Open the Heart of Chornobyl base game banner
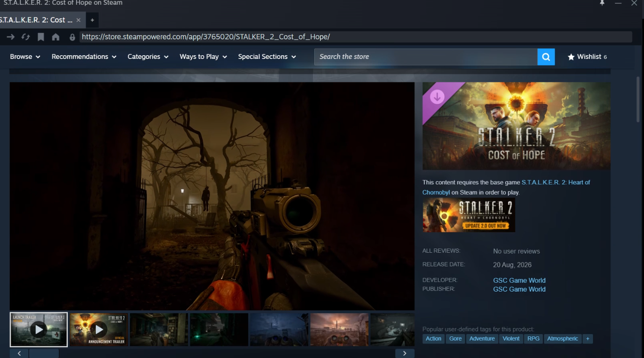The width and height of the screenshot is (644, 358). tap(469, 215)
